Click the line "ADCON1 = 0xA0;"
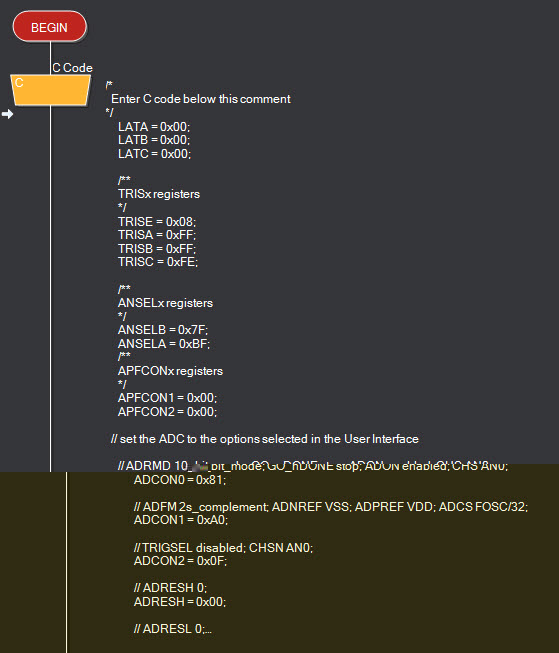Screen dimensions: 559x653 181,520
